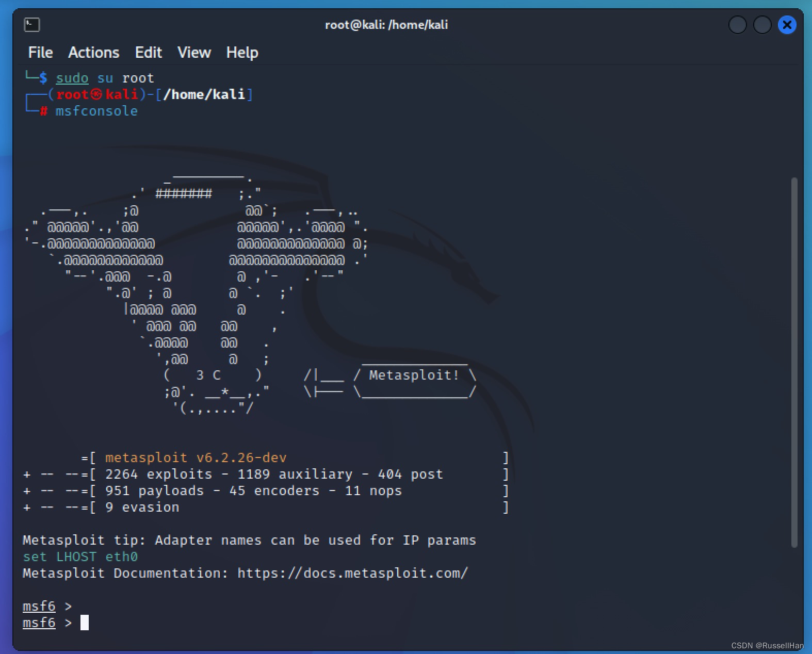Image resolution: width=812 pixels, height=654 pixels.
Task: Open the Help menu
Action: (x=242, y=53)
